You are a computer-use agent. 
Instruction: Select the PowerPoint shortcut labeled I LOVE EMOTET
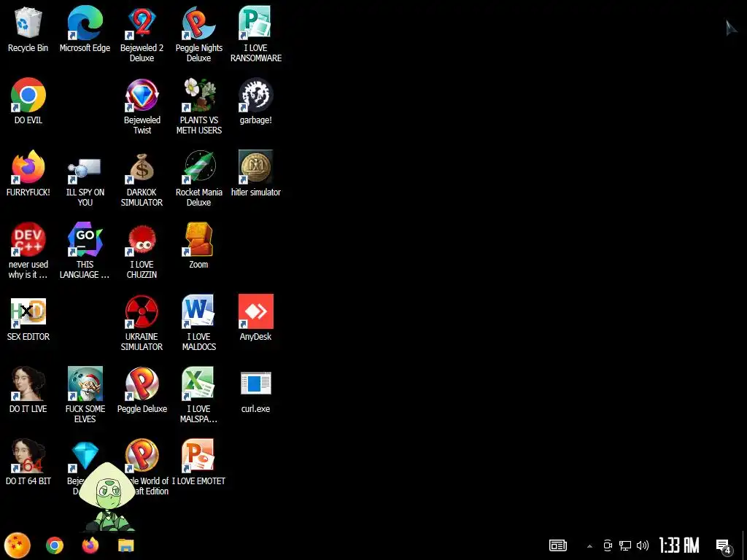coord(198,463)
